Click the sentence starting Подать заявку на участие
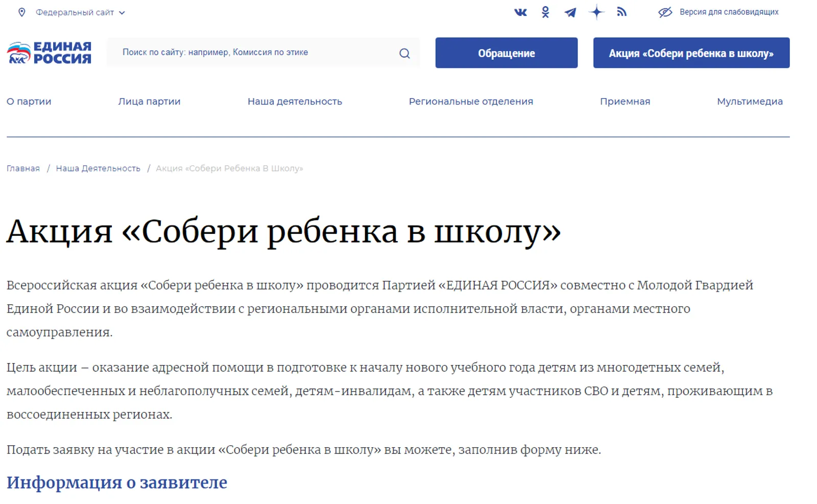The height and width of the screenshot is (504, 817). 304,450
